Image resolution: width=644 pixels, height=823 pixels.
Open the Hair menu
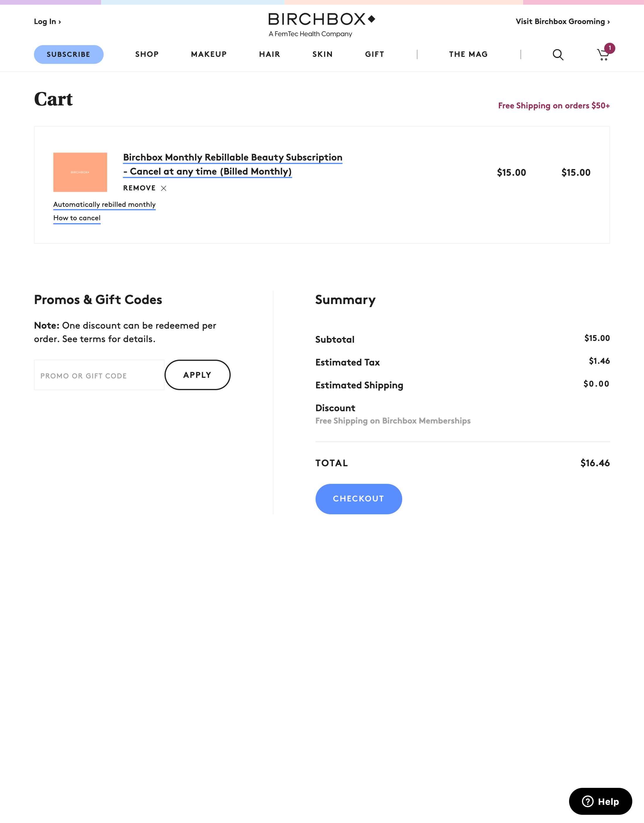pyautogui.click(x=270, y=54)
